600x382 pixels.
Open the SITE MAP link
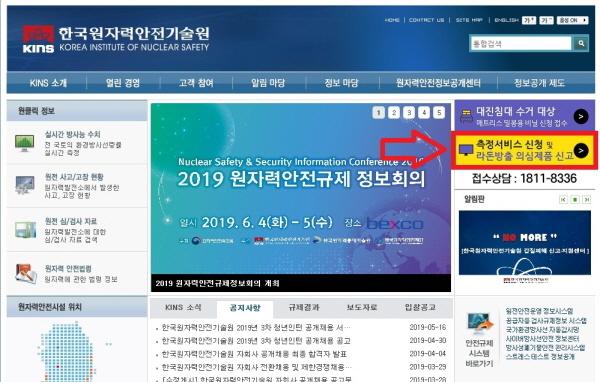469,20
